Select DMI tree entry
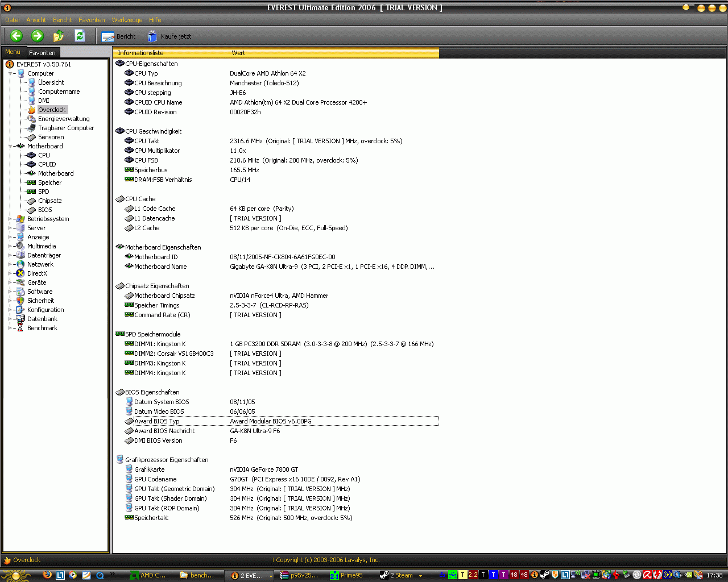 point(44,101)
